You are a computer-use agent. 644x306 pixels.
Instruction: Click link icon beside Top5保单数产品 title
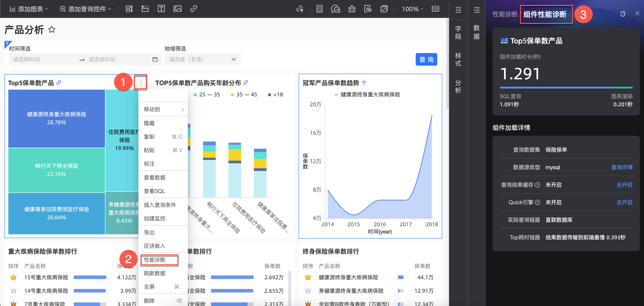pos(59,82)
